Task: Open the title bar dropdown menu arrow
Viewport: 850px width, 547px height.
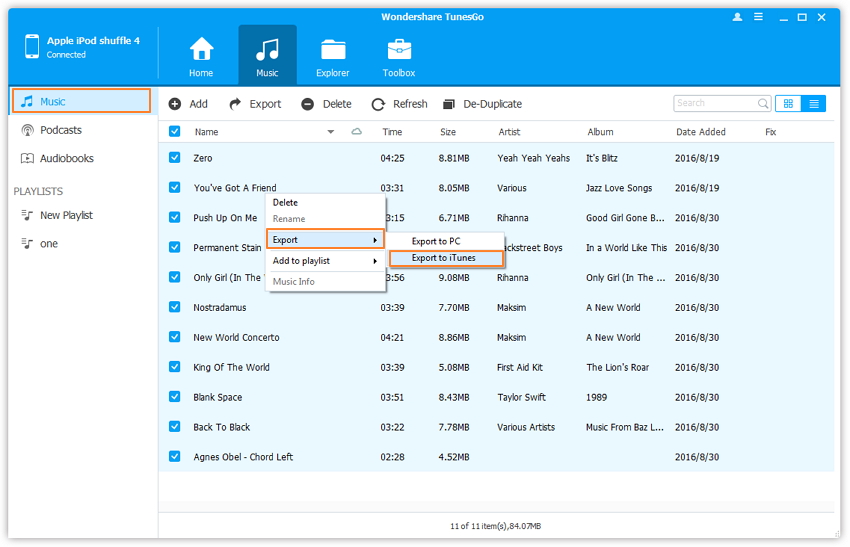Action: [760, 17]
